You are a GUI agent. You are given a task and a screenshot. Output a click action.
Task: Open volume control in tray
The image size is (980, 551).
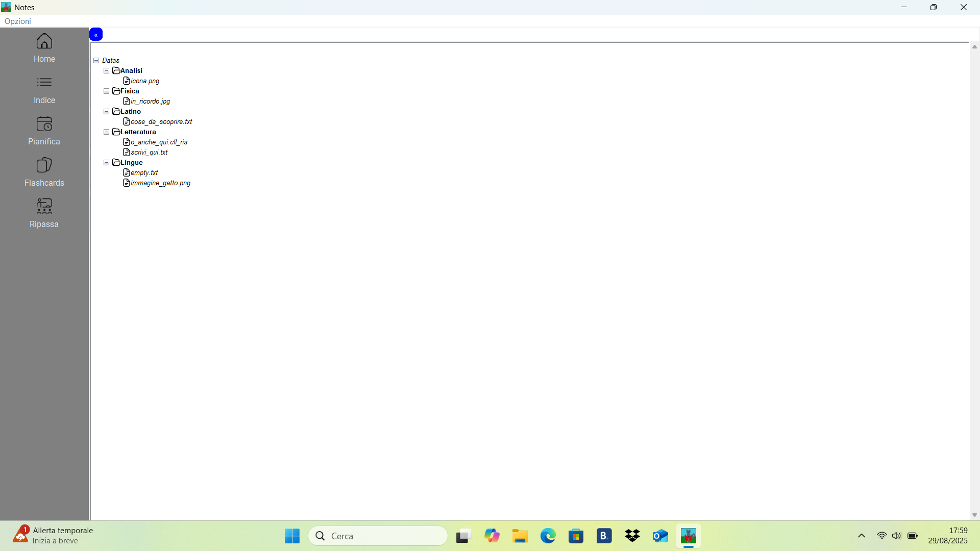897,536
